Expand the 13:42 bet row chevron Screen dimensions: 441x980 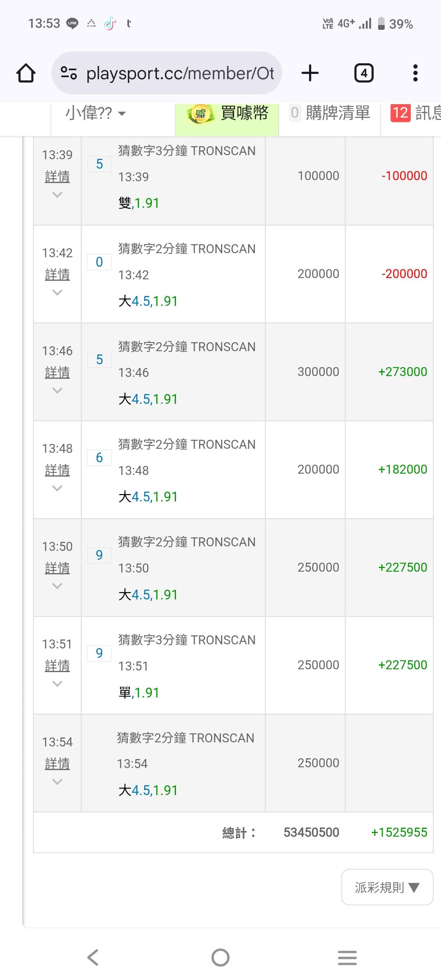point(57,292)
